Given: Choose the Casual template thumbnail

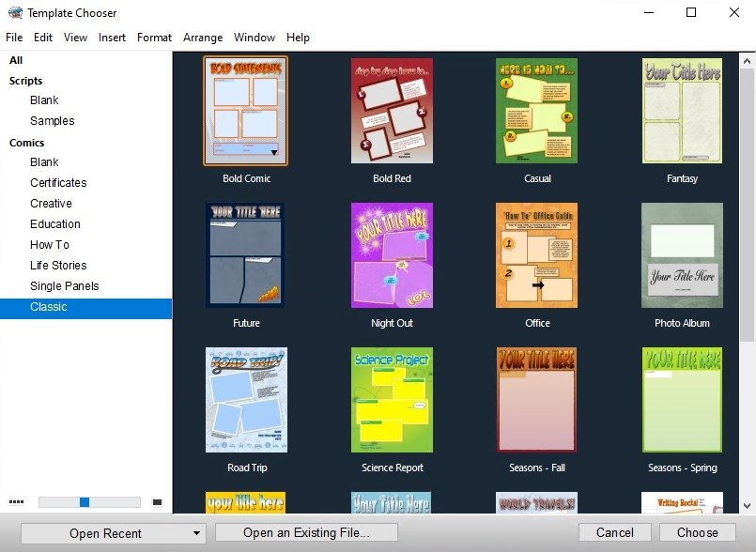Looking at the screenshot, I should (x=536, y=111).
